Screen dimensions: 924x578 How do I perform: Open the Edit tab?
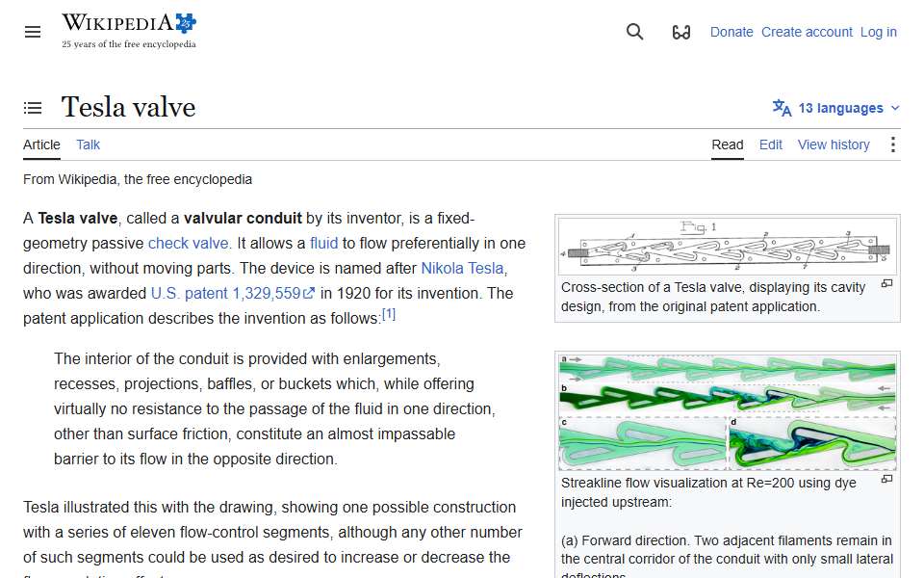770,144
